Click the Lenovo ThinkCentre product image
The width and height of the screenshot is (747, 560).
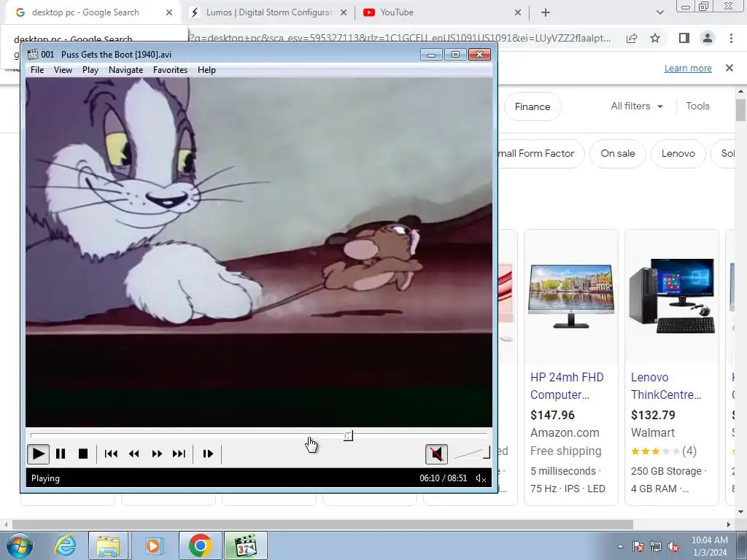672,296
